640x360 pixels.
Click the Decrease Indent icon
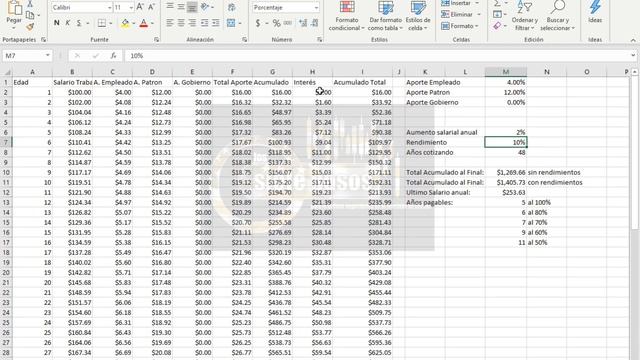pos(204,23)
